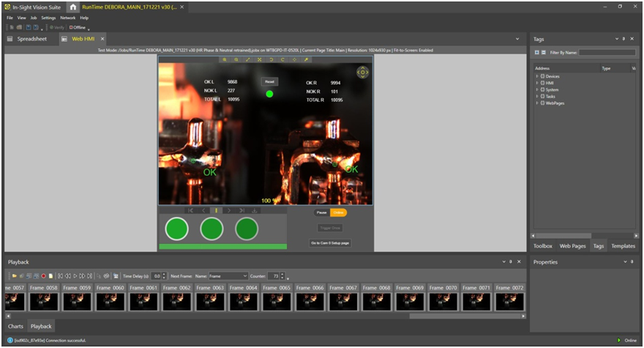
Task: Click the Trigger Once button
Action: pyautogui.click(x=330, y=228)
